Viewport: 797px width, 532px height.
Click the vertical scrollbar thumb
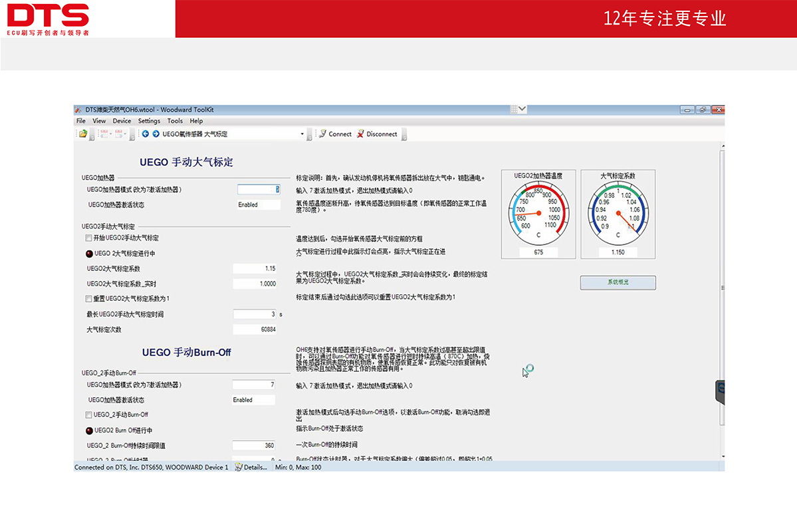pyautogui.click(x=722, y=288)
